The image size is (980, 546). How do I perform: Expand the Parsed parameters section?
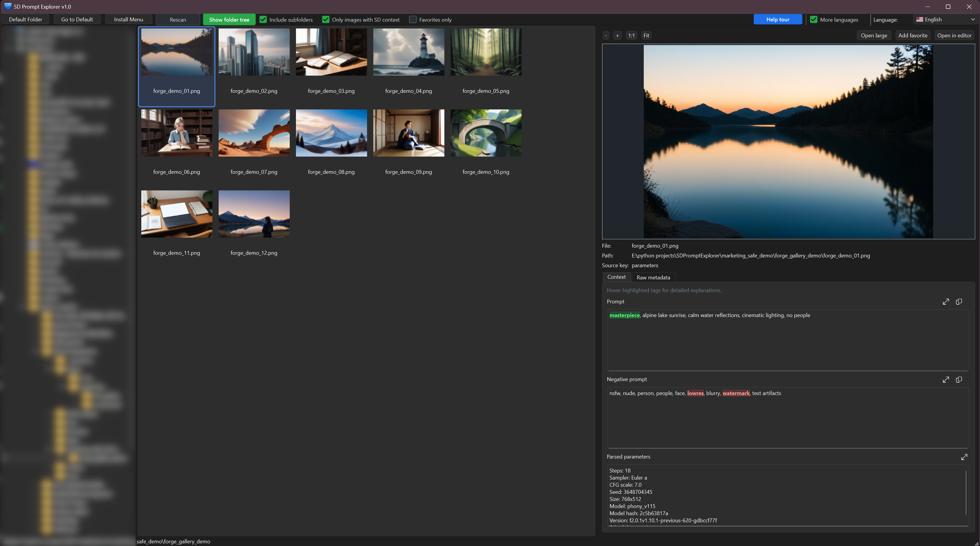964,457
